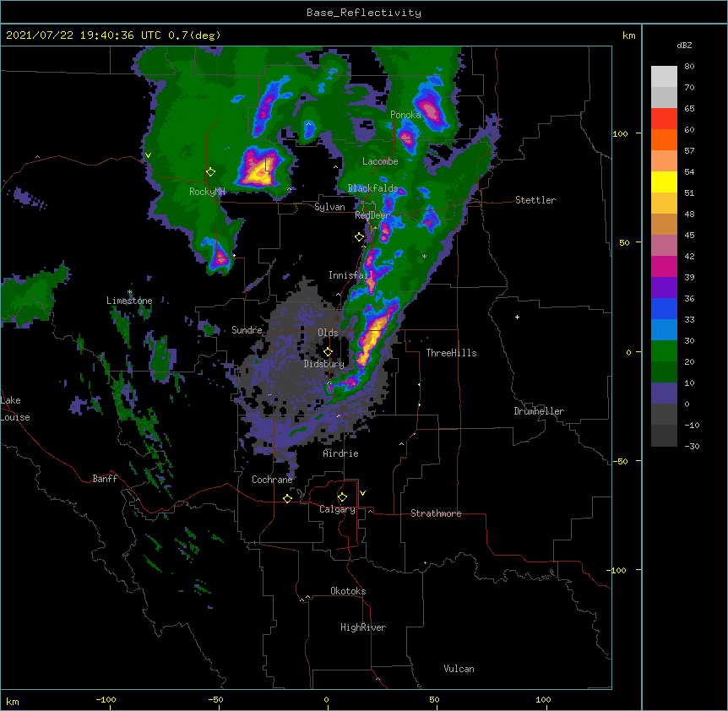Click the Stettler city label
Image resolution: width=728 pixels, height=711 pixels.
click(535, 200)
